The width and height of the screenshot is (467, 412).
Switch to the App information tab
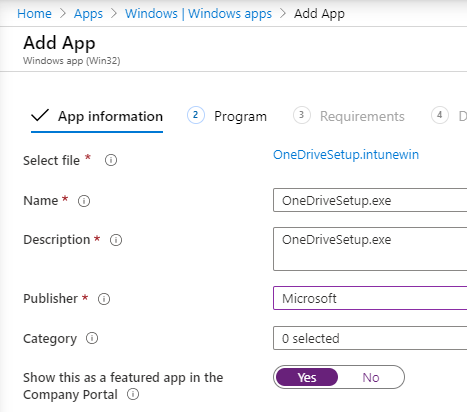point(97,117)
